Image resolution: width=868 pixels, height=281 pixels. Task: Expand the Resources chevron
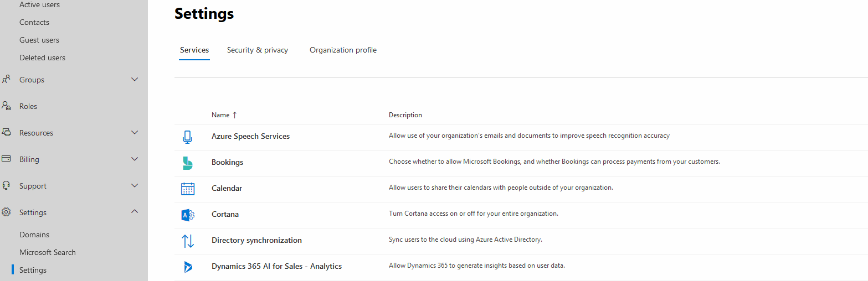[x=135, y=133]
